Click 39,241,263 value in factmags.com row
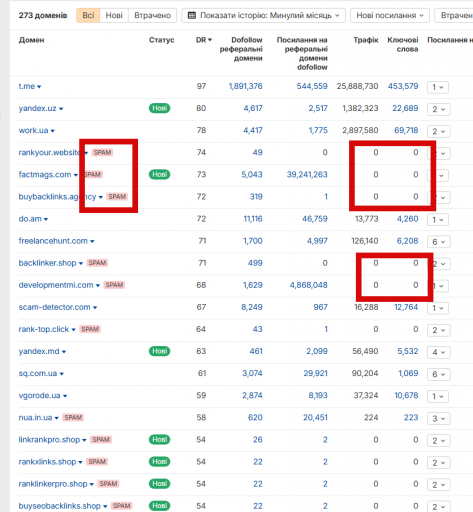Screen dimensions: 473x512 click(307, 175)
